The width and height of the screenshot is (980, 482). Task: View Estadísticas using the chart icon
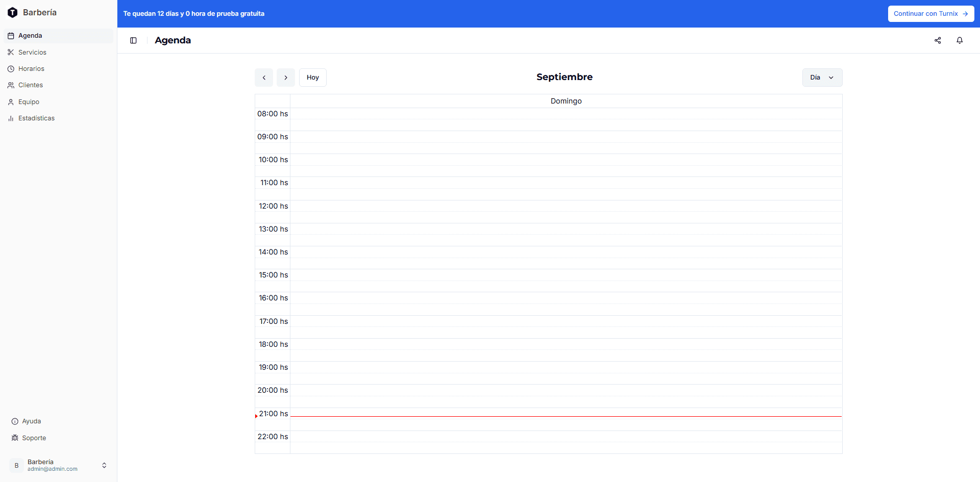11,118
